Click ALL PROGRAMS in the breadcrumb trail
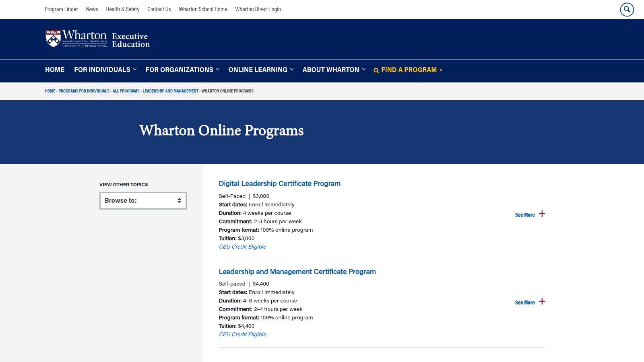 point(126,91)
